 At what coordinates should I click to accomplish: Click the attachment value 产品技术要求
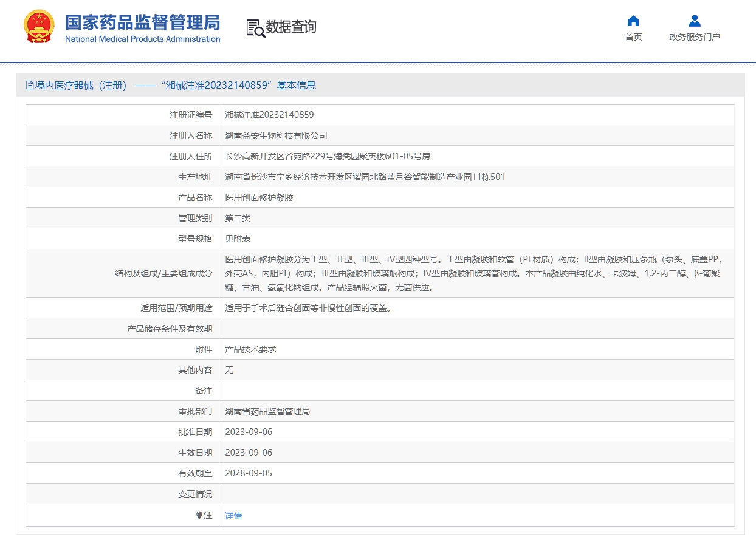250,349
